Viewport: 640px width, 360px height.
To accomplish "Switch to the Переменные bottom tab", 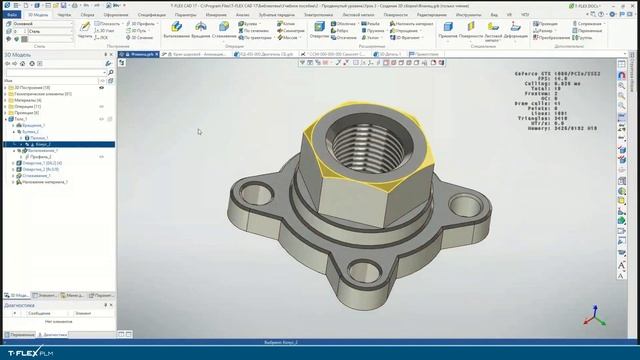I will pyautogui.click(x=19, y=335).
